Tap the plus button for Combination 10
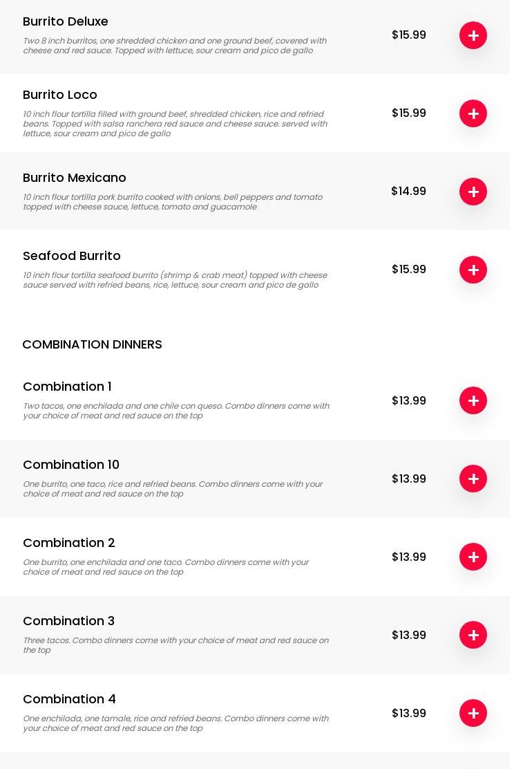The image size is (532, 769). click(473, 479)
